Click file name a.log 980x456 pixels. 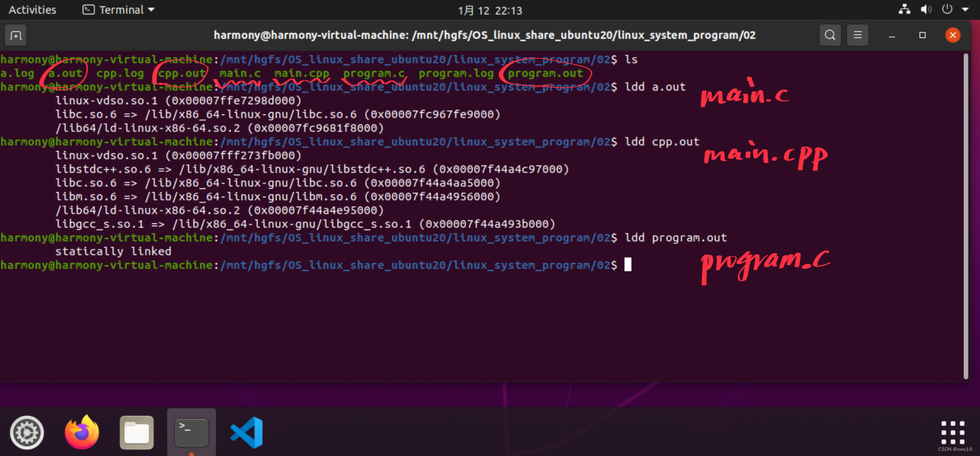tap(17, 73)
